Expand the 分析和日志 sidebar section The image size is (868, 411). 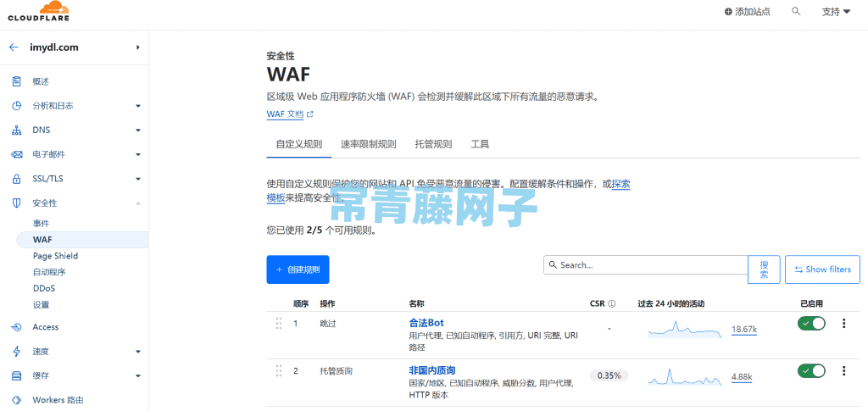coord(138,106)
